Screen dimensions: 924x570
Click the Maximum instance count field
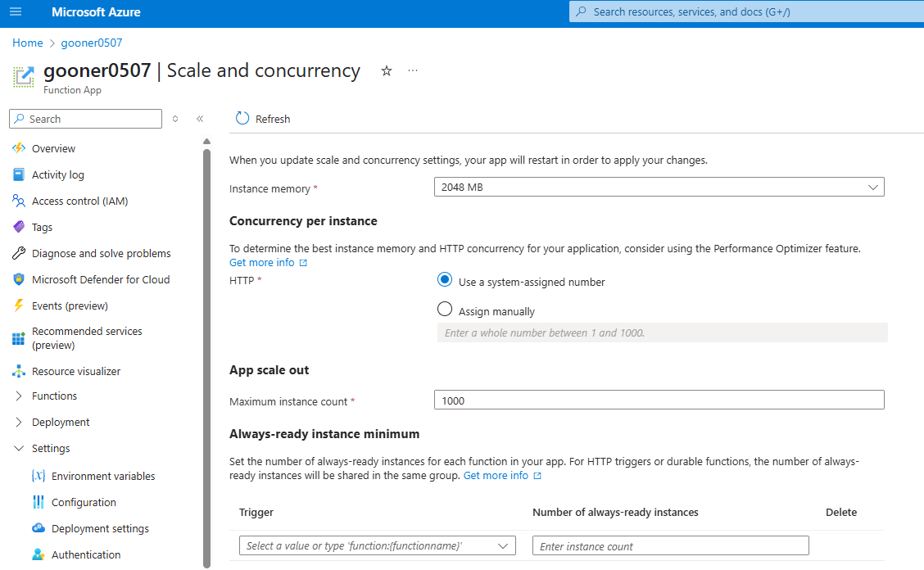click(x=659, y=400)
